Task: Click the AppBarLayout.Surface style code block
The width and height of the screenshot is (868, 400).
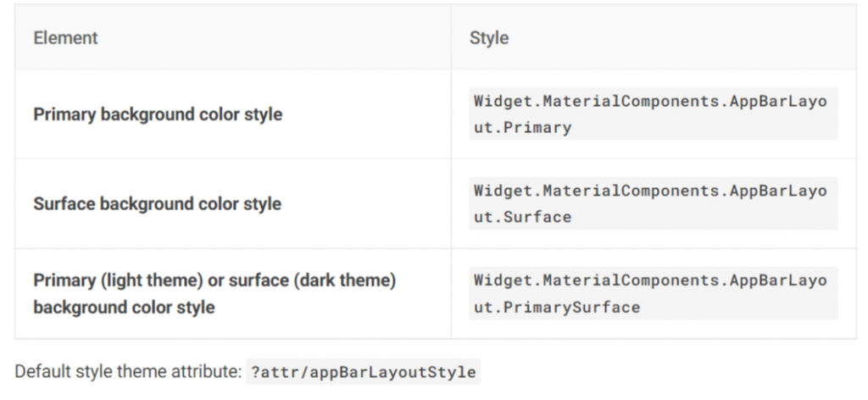Action: point(654,203)
